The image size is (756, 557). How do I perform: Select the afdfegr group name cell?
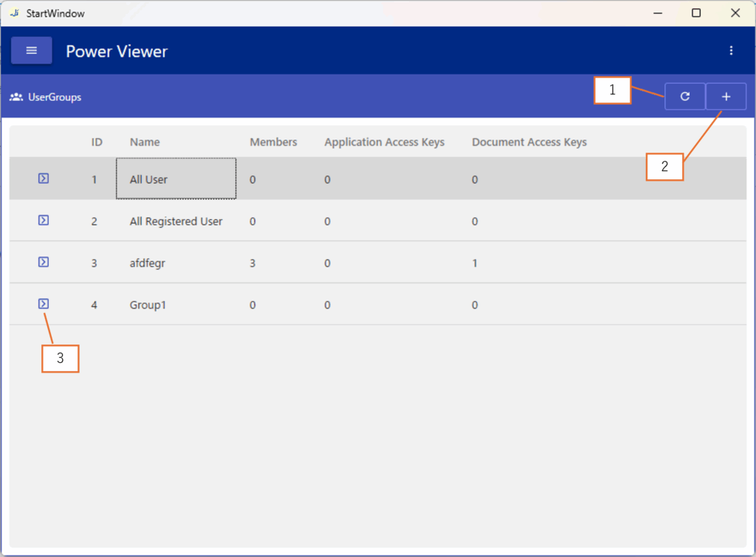148,263
